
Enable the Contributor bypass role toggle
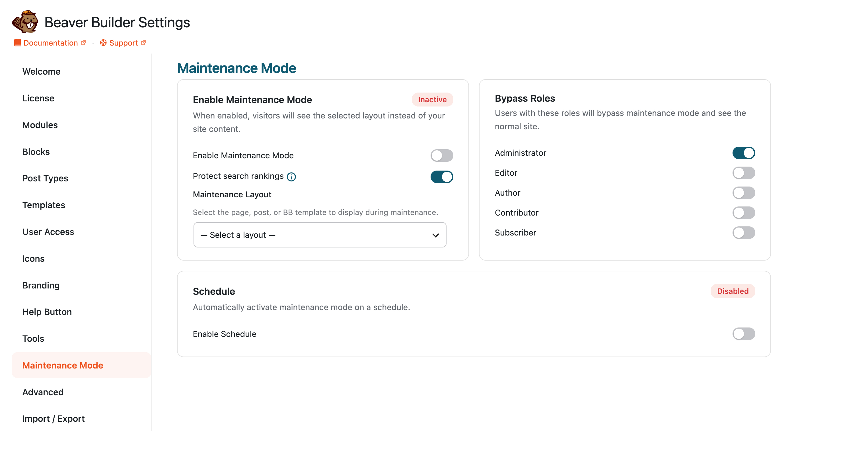[744, 213]
